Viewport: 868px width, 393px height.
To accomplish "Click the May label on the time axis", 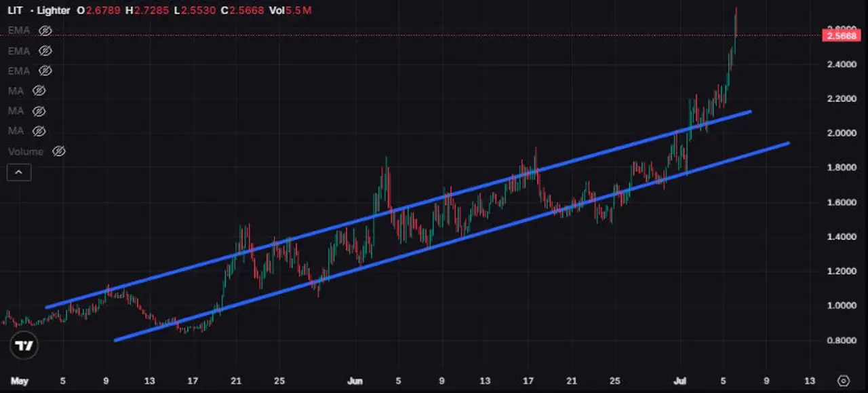I will 19,381.
